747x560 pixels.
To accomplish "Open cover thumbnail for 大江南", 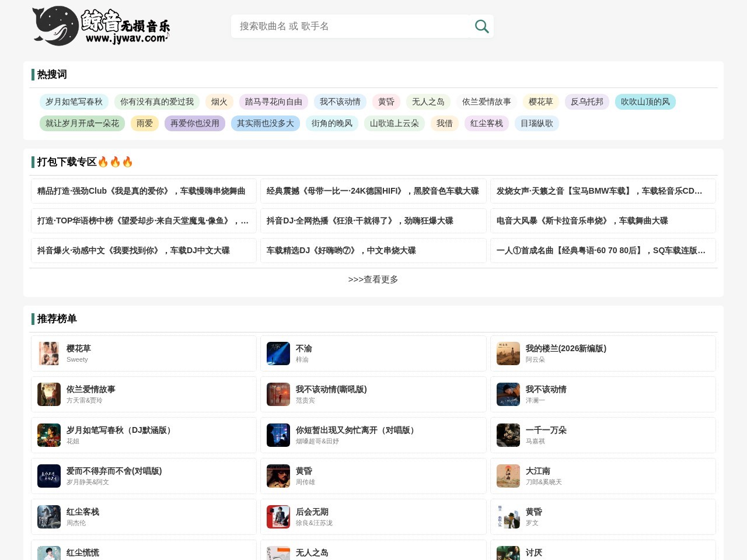I will pyautogui.click(x=508, y=476).
